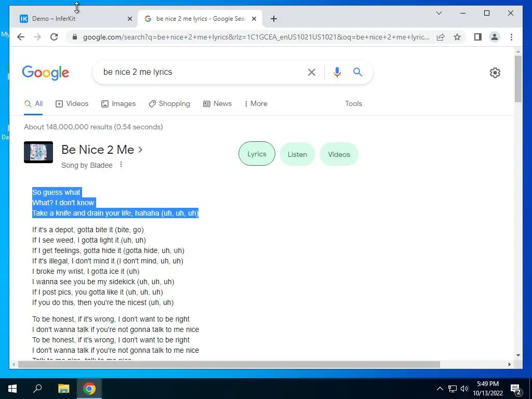Open the Be Nice 2 Me title link

[98, 150]
